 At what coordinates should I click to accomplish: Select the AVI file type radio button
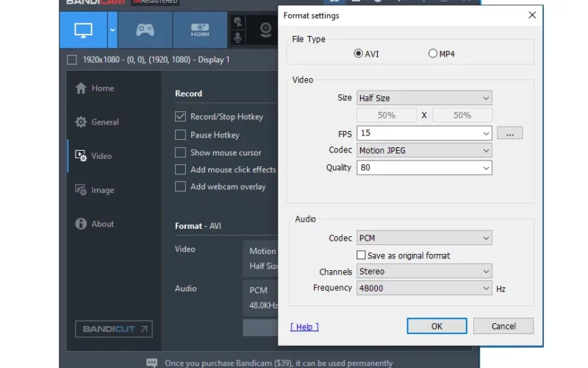[x=358, y=53]
